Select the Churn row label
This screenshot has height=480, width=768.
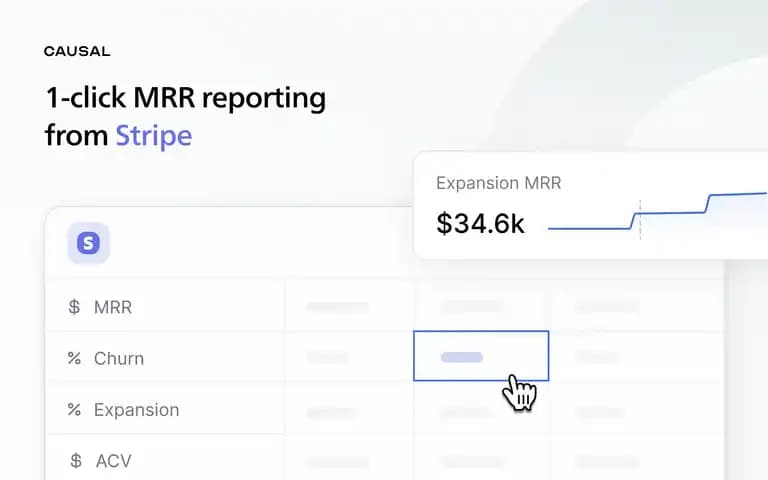pyautogui.click(x=119, y=359)
